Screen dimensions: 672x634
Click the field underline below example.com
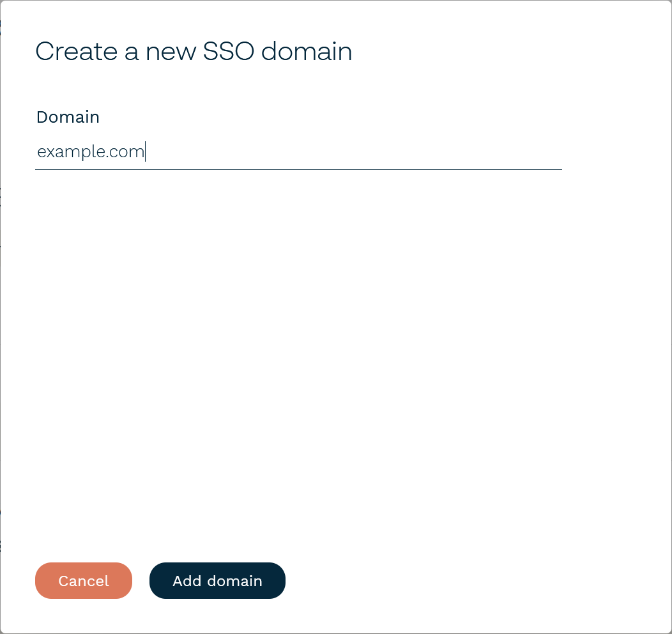tap(298, 170)
